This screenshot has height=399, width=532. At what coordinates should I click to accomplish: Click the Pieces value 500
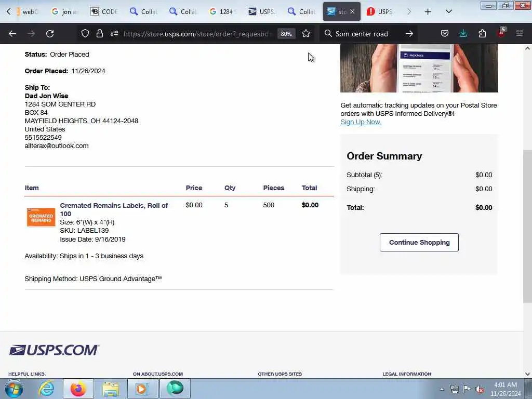269,205
